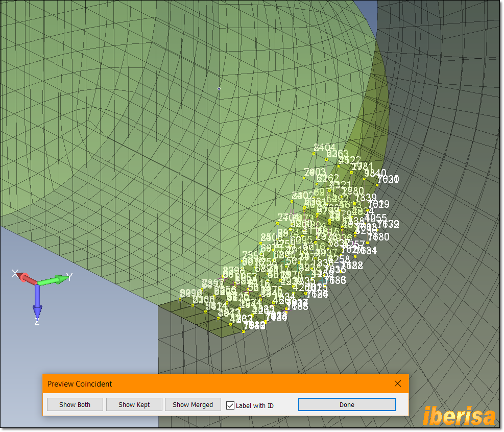Image resolution: width=504 pixels, height=432 pixels.
Task: Click the yellow node marker labeled 7030
Action: click(x=377, y=184)
